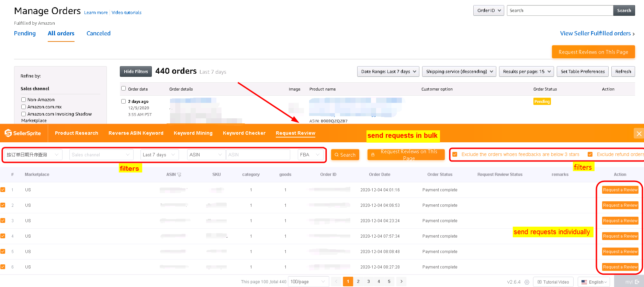Image resolution: width=644 pixels, height=287 pixels.
Task: Click the ASIN text input in SellerSprite
Action: tap(258, 155)
